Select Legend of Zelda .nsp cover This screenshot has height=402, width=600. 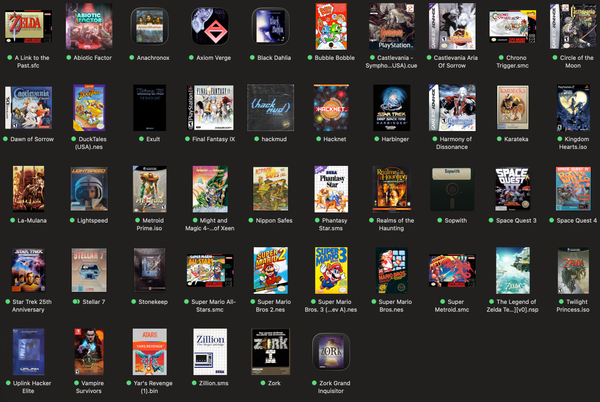click(x=512, y=270)
